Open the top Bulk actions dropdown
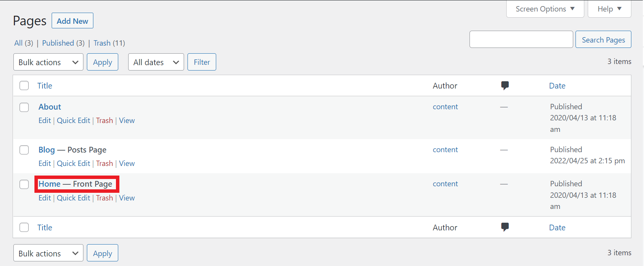The image size is (644, 266). tap(48, 62)
